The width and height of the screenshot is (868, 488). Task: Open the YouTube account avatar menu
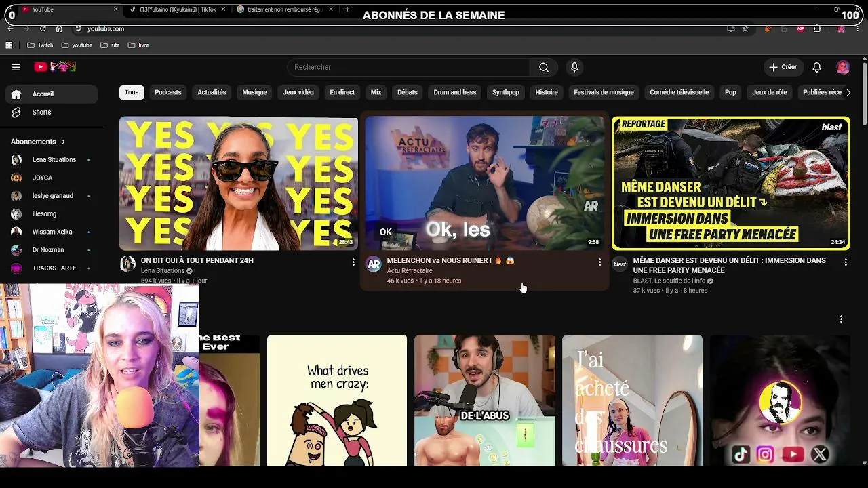tap(843, 67)
